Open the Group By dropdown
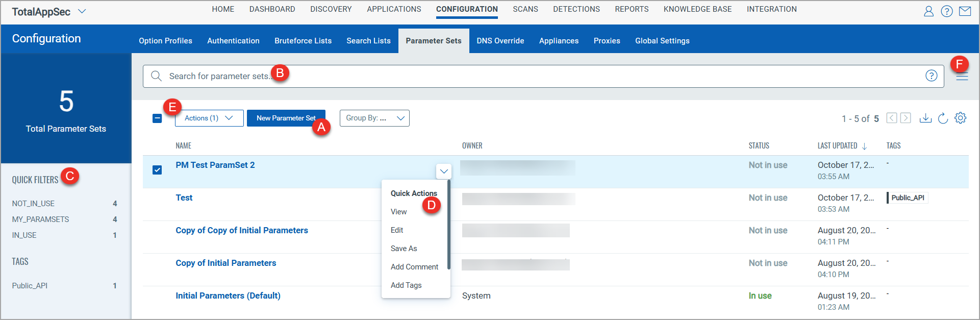 point(374,118)
